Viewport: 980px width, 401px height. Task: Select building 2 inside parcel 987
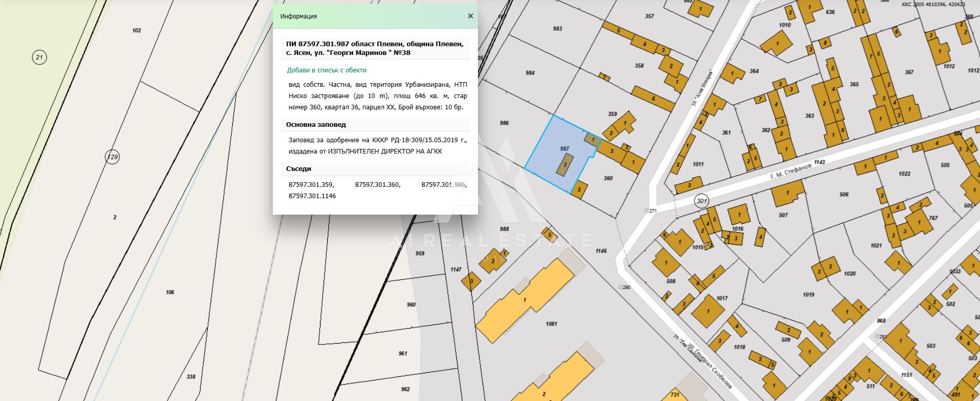click(x=565, y=165)
